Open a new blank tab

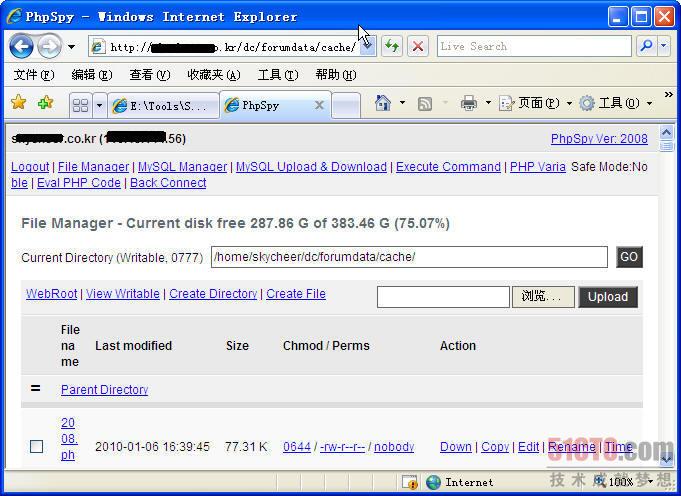(346, 106)
